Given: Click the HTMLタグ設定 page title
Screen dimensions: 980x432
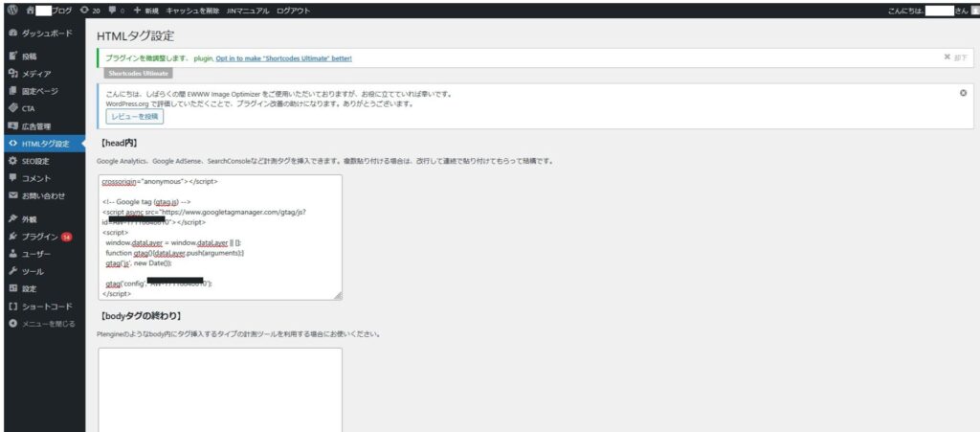Looking at the screenshot, I should [x=135, y=35].
